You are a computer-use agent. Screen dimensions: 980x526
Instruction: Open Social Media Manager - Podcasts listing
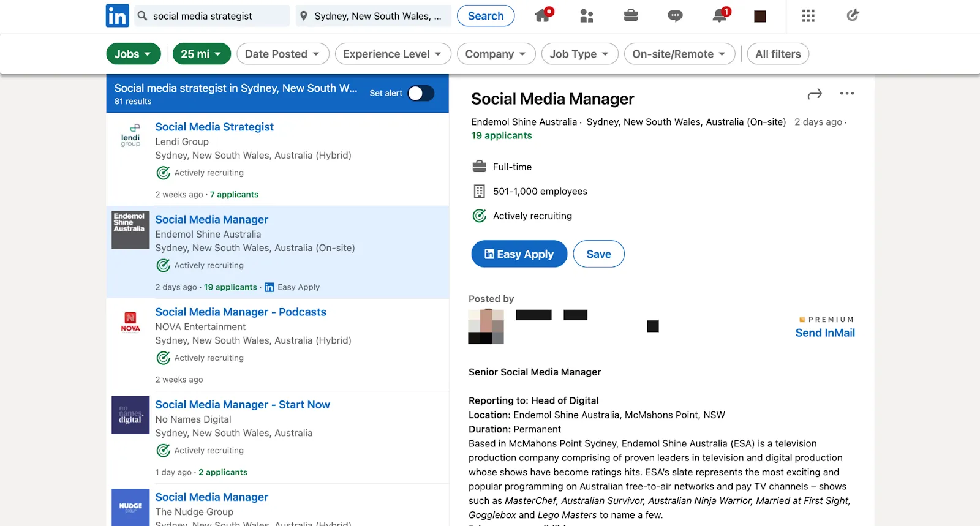[241, 312]
